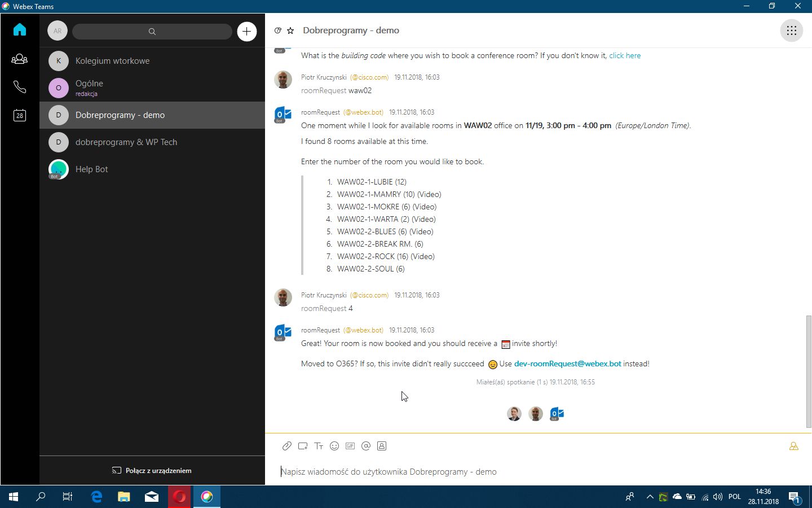812x508 pixels.
Task: Show hidden system tray icons via arrow
Action: pos(650,497)
